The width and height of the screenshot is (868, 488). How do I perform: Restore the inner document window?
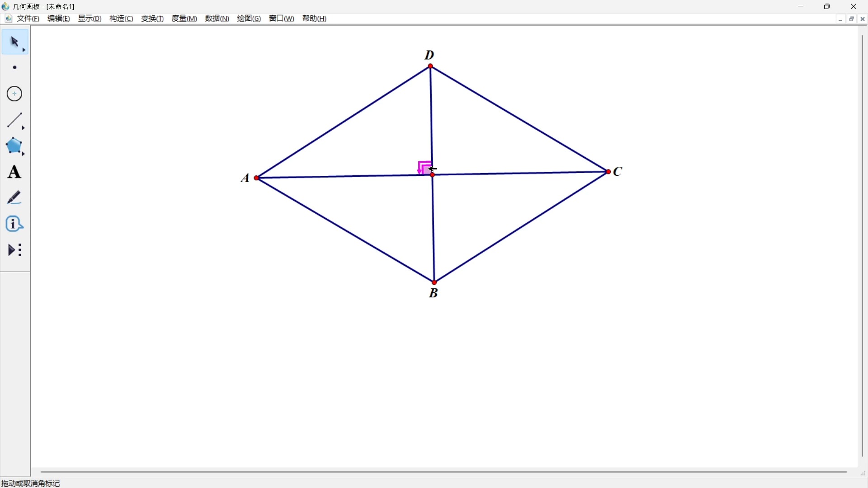(852, 19)
